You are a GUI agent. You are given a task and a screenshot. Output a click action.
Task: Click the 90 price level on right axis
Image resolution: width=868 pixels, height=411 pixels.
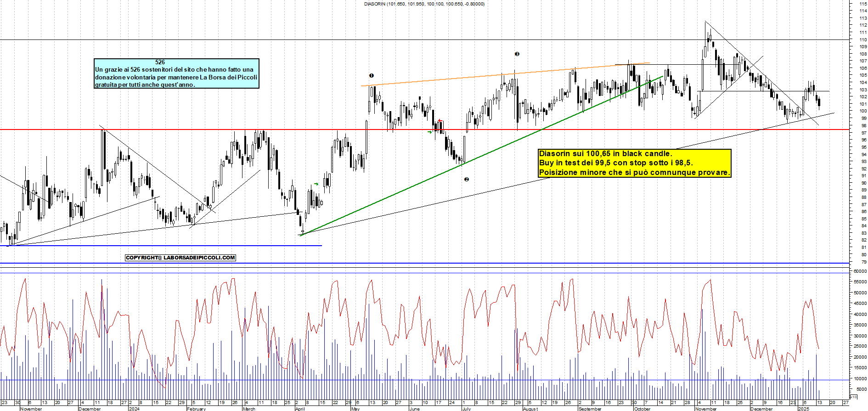(x=864, y=183)
